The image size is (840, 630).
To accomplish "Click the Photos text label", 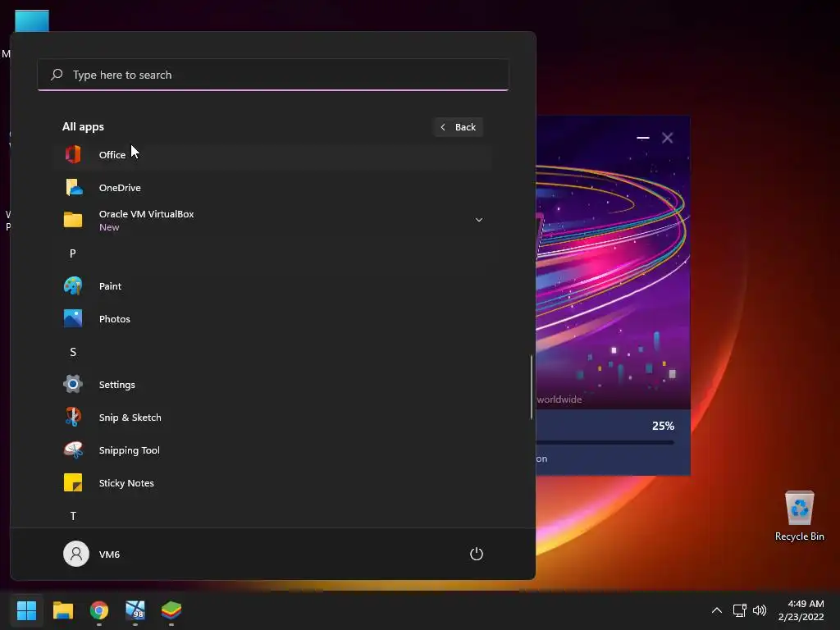I will pos(115,319).
